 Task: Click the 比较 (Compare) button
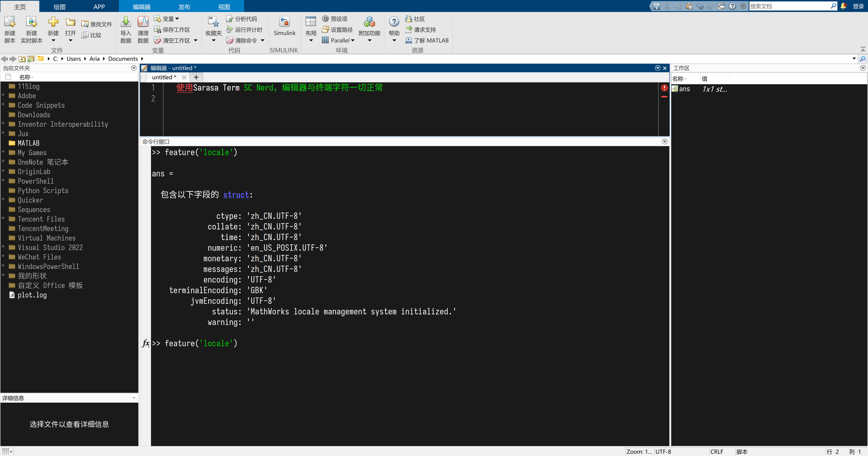coord(92,35)
